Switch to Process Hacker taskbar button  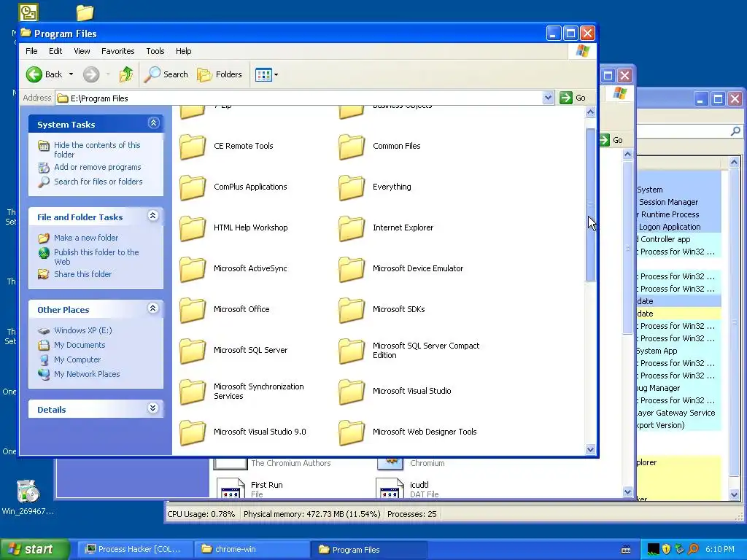pyautogui.click(x=134, y=549)
